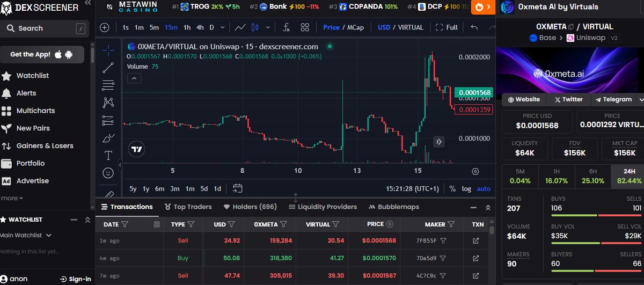Set the 4h chart interval
644x285 pixels.
point(200,27)
